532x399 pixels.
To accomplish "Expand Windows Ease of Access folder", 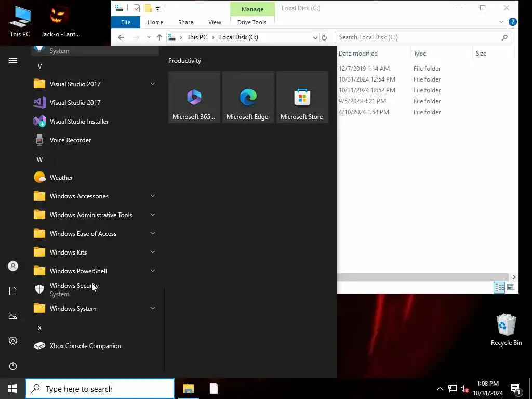I will [153, 233].
